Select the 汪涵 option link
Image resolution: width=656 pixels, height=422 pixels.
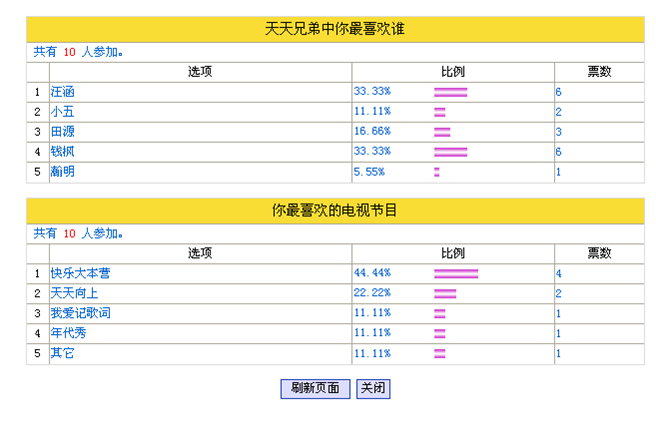coord(62,92)
